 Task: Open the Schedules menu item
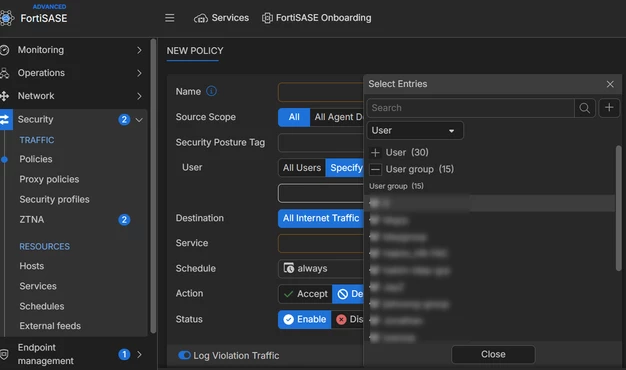tap(42, 306)
